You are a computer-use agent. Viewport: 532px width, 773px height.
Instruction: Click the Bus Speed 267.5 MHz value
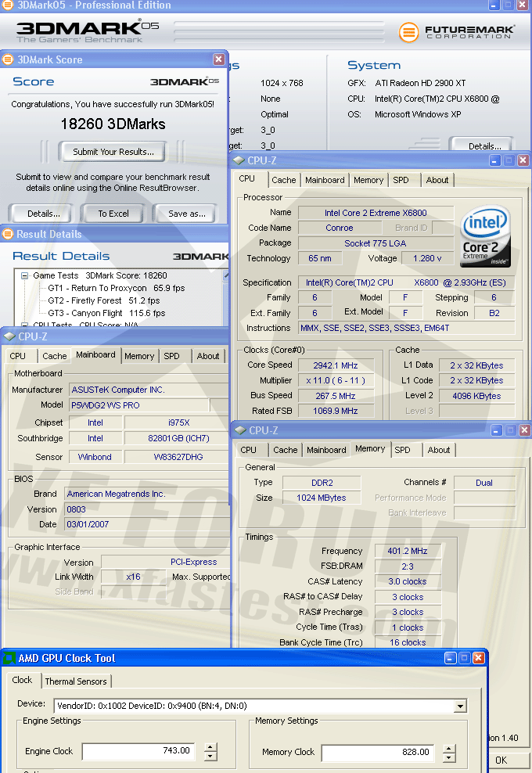point(336,396)
